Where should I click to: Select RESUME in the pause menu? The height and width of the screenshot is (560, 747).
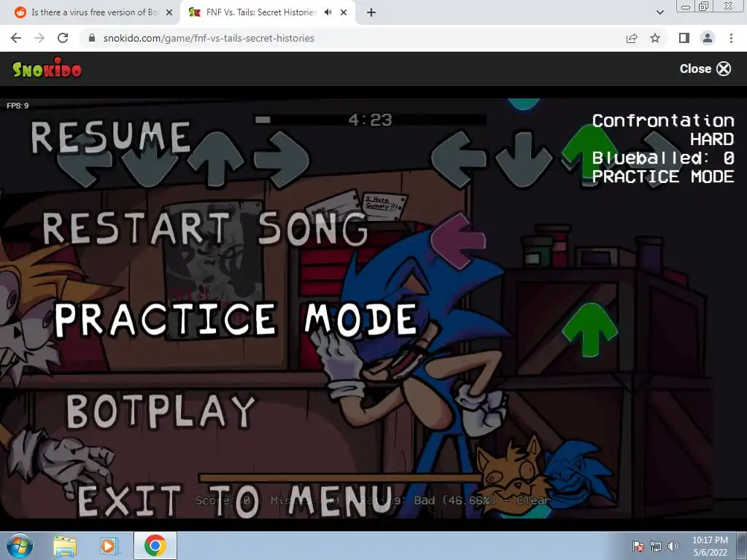coord(111,136)
